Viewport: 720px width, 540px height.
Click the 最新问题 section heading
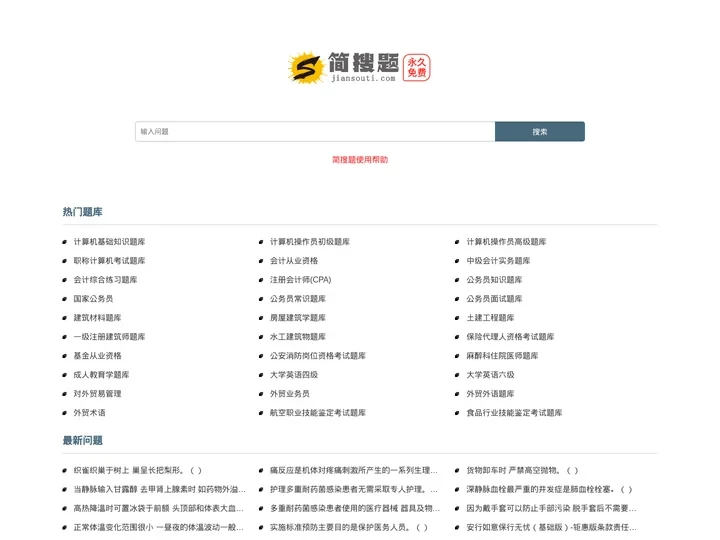coord(83,440)
